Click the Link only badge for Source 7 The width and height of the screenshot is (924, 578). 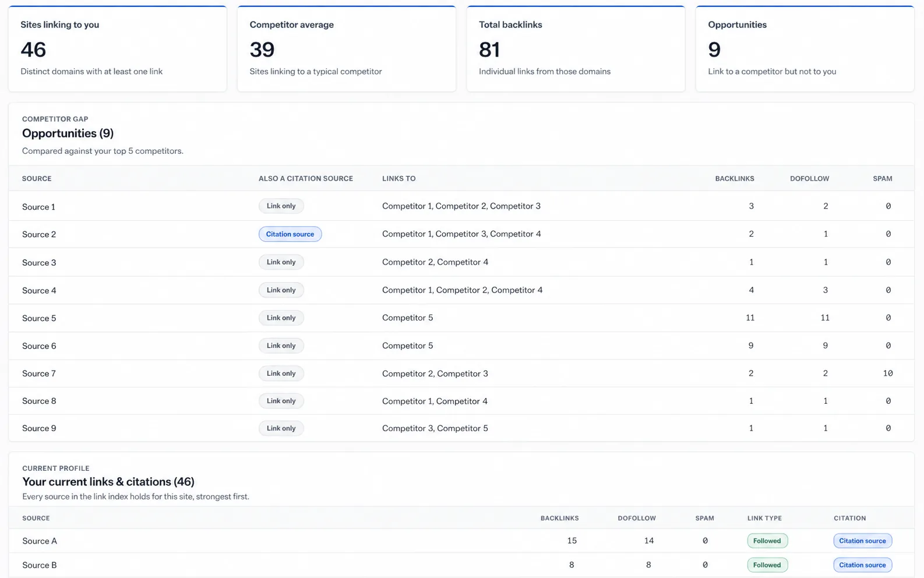coord(281,373)
